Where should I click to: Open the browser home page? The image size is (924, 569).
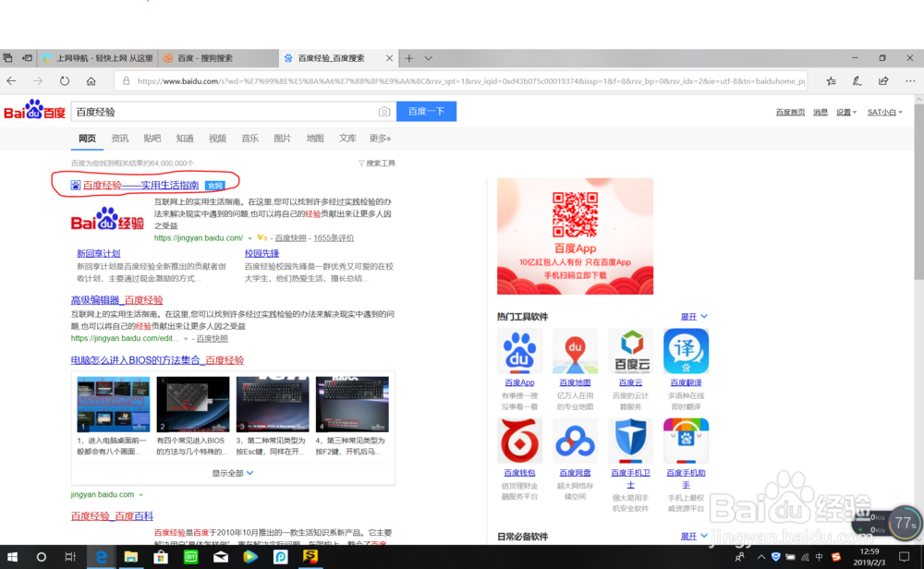click(x=91, y=81)
